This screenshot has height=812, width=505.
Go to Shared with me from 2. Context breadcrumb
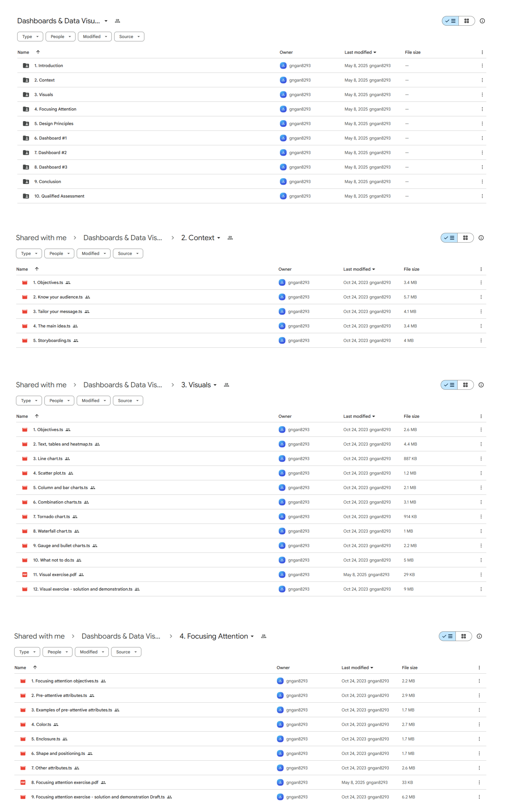coord(41,238)
